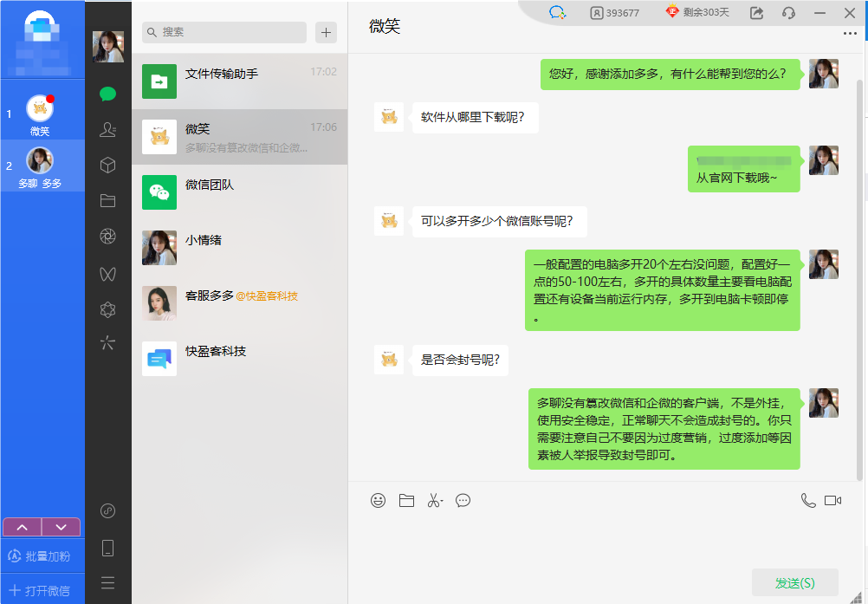
Task: Open the contacts icon in sidebar
Action: [x=108, y=129]
